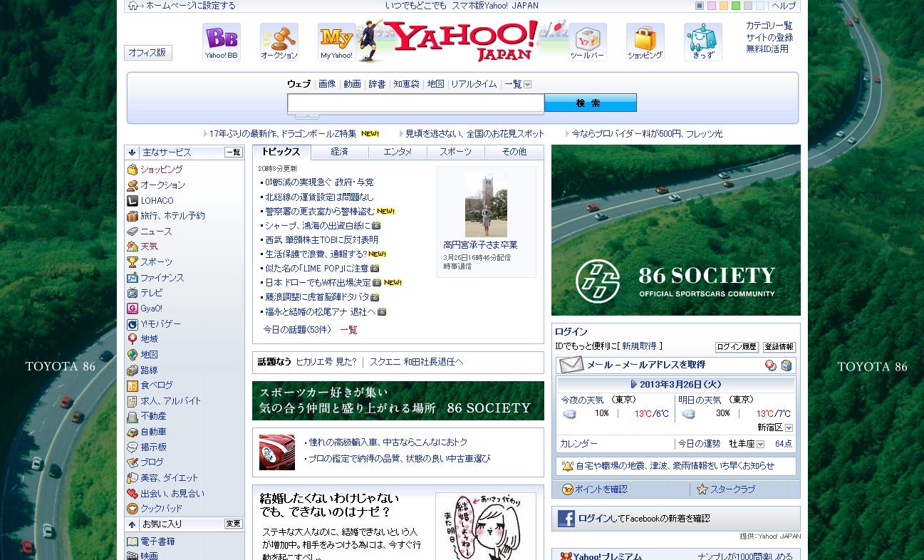Select the 画像 search category
Image resolution: width=924 pixels, height=560 pixels.
[327, 84]
